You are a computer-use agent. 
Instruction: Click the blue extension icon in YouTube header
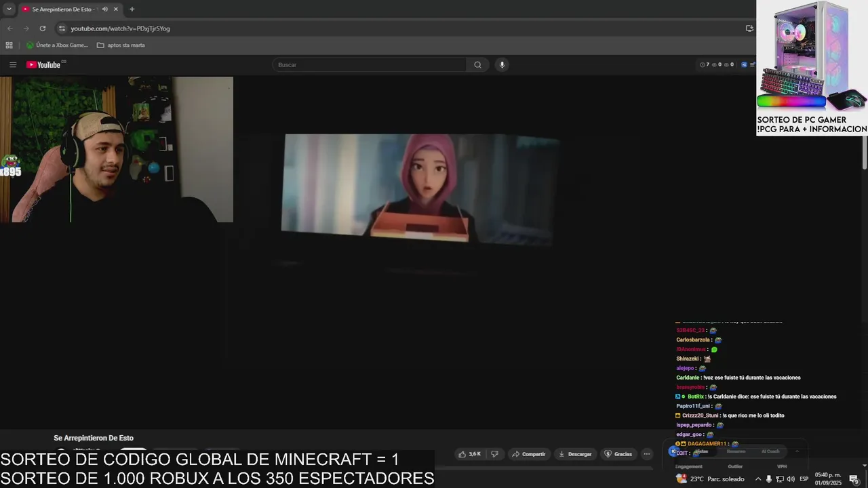click(x=744, y=64)
